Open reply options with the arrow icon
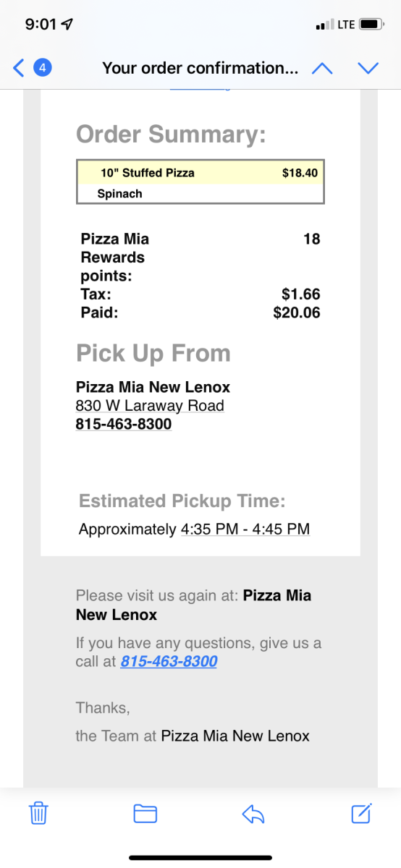 [x=253, y=814]
